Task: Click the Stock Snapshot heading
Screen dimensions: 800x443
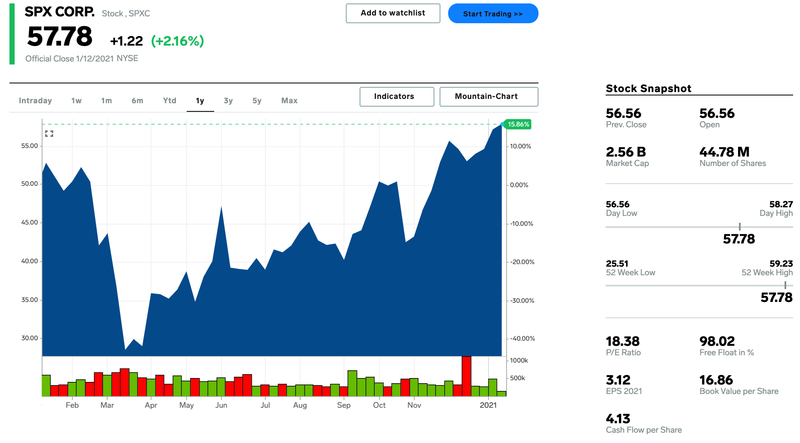Action: pyautogui.click(x=648, y=88)
